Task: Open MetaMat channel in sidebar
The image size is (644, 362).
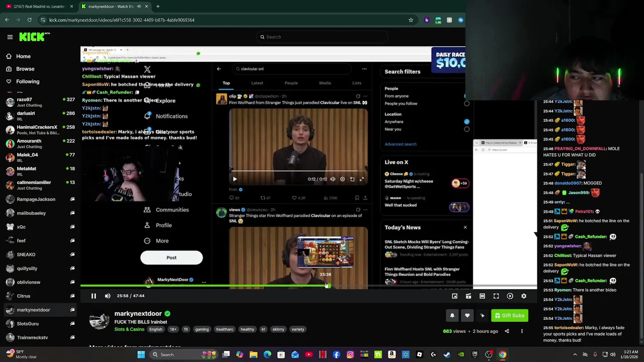Action: [x=40, y=171]
